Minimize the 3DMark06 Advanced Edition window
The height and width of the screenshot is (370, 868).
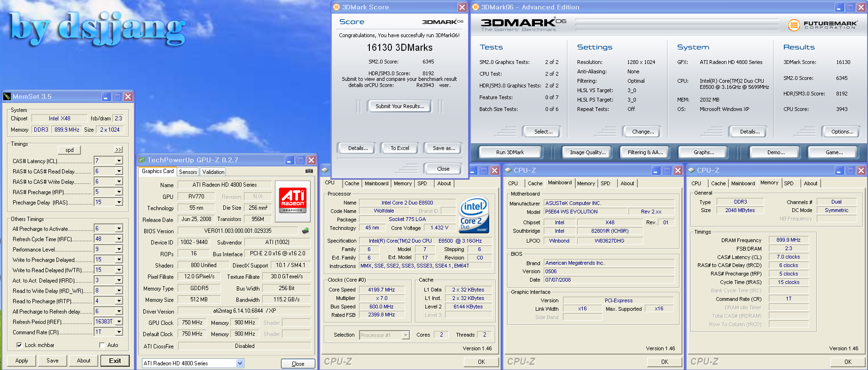point(839,8)
